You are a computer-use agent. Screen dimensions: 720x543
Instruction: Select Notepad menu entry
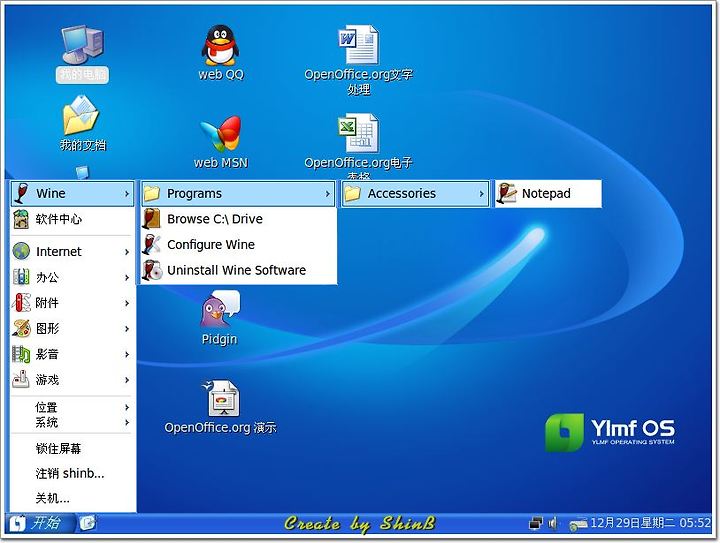pyautogui.click(x=548, y=193)
